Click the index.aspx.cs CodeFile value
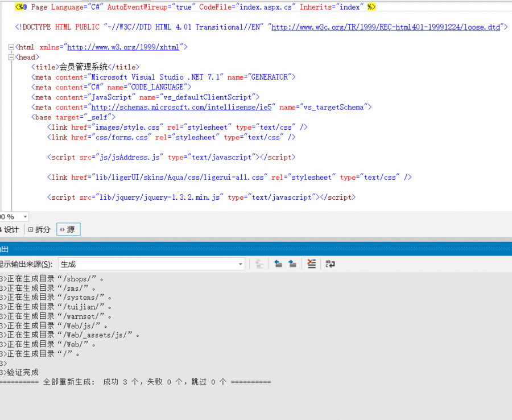The height and width of the screenshot is (420, 512). tap(266, 7)
